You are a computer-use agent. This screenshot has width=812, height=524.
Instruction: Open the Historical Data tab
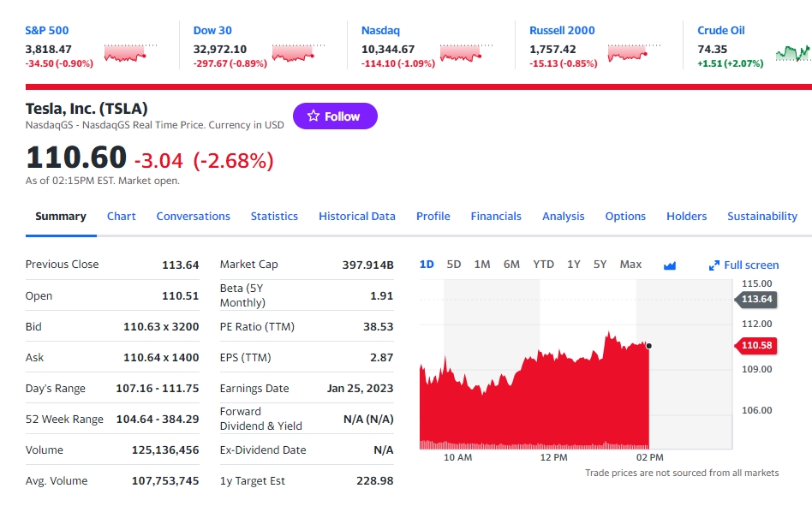point(357,217)
